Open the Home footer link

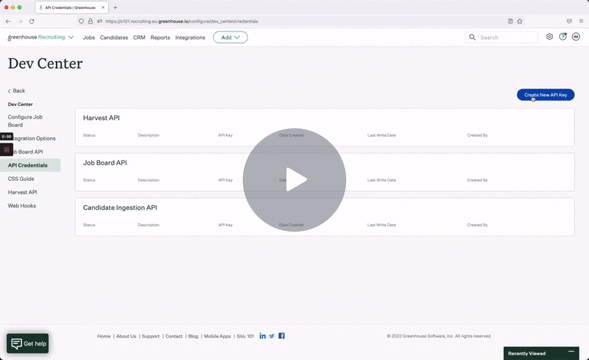coord(104,336)
